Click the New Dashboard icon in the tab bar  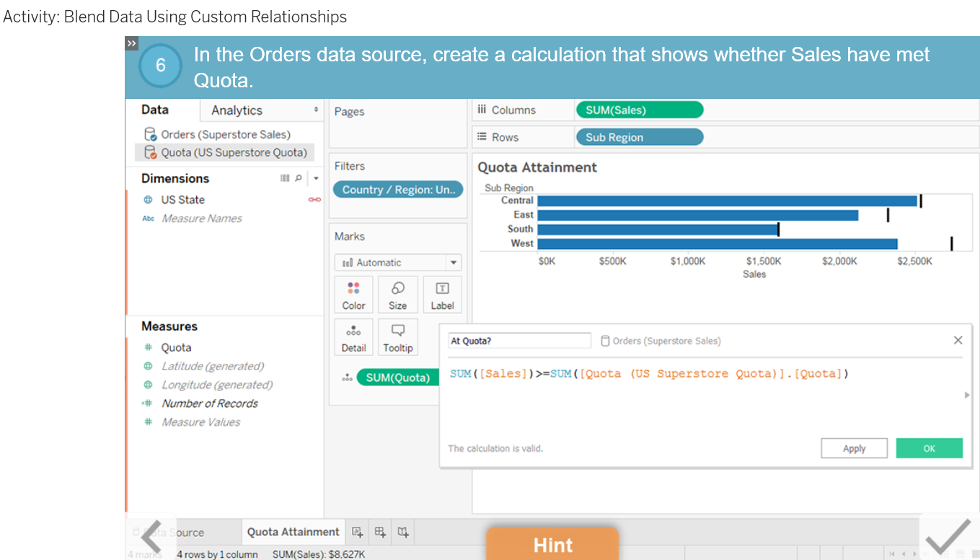click(380, 533)
